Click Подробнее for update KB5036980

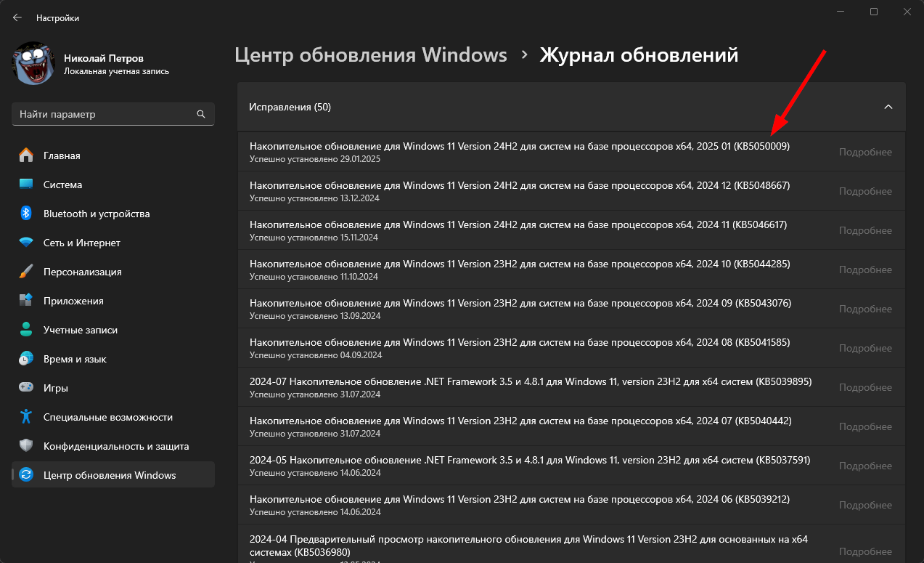coord(865,551)
